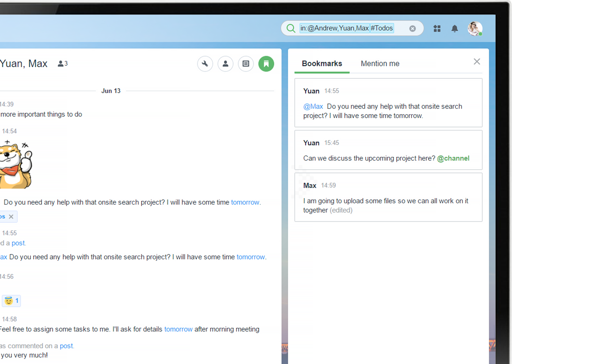Remove the Todos filter chip

(x=10, y=216)
